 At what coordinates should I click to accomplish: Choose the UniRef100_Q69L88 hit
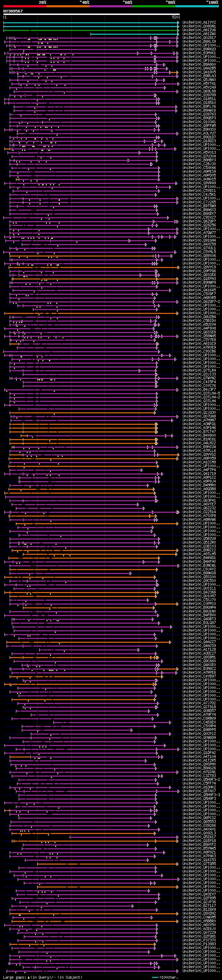point(199,91)
